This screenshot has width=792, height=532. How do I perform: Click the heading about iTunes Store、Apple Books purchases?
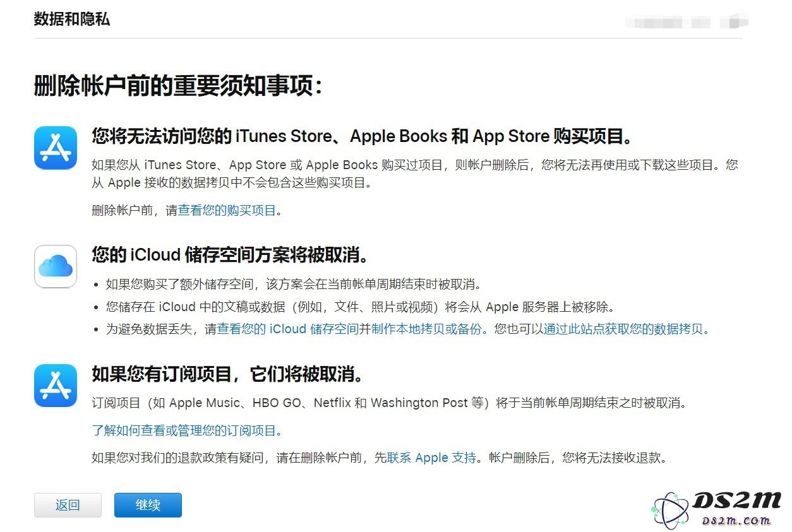tap(362, 136)
